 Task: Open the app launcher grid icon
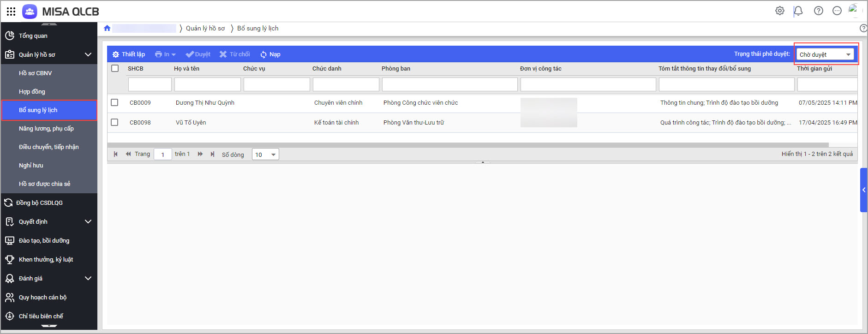(x=11, y=12)
